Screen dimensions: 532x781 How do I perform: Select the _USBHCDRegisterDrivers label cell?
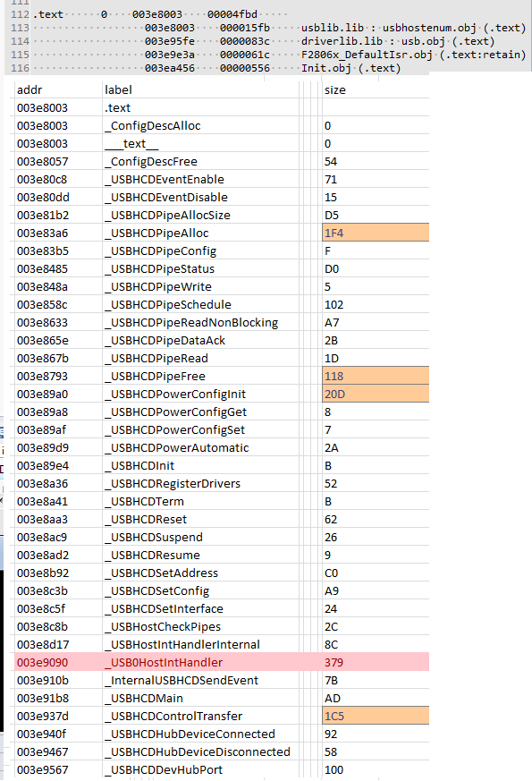200,484
